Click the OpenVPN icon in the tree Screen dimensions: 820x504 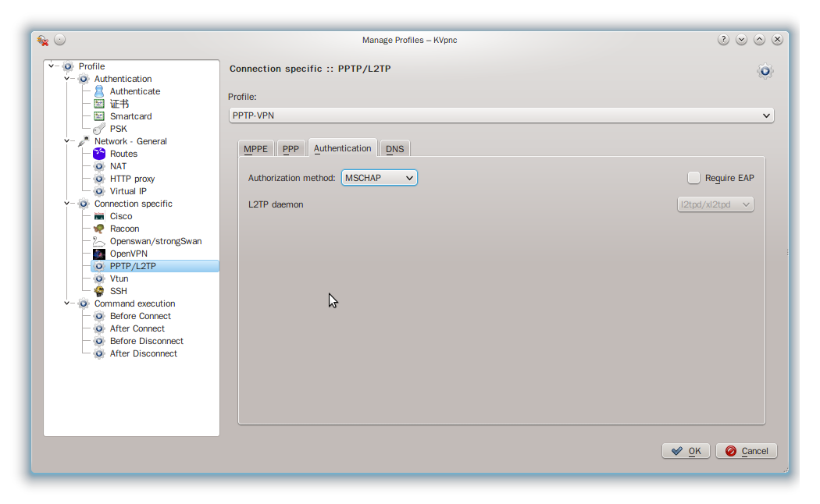pyautogui.click(x=99, y=254)
